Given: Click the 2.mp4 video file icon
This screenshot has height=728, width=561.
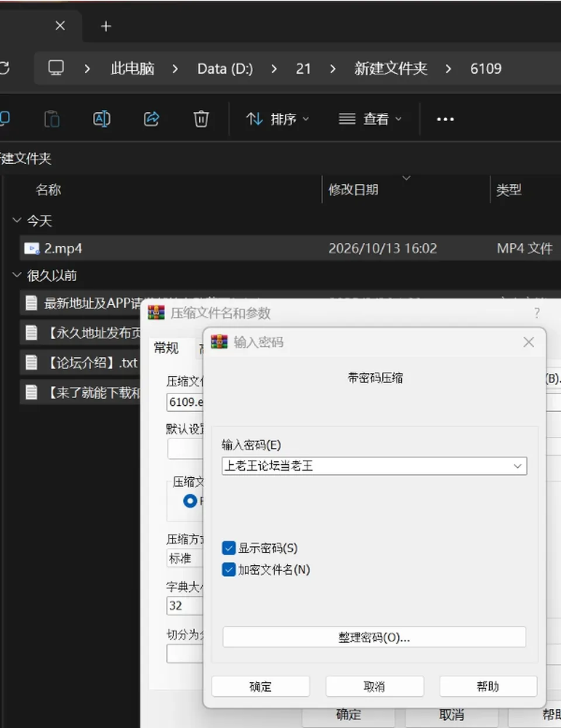Looking at the screenshot, I should 32,249.
